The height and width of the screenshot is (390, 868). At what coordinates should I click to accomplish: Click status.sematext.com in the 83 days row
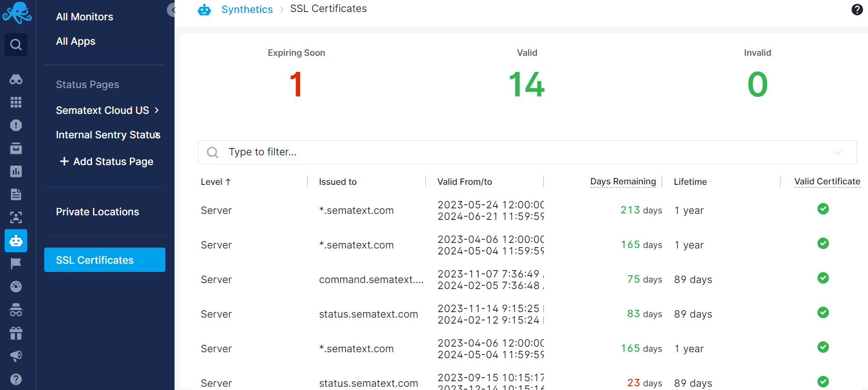tap(368, 314)
